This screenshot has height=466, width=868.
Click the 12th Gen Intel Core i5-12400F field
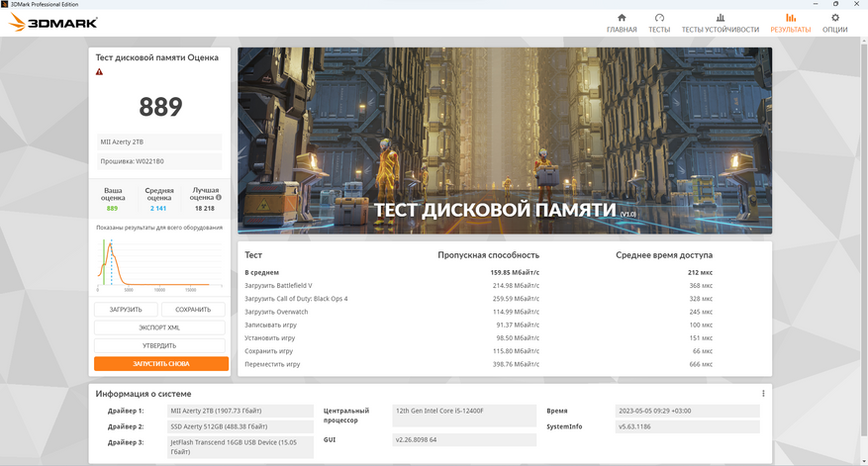click(x=464, y=416)
